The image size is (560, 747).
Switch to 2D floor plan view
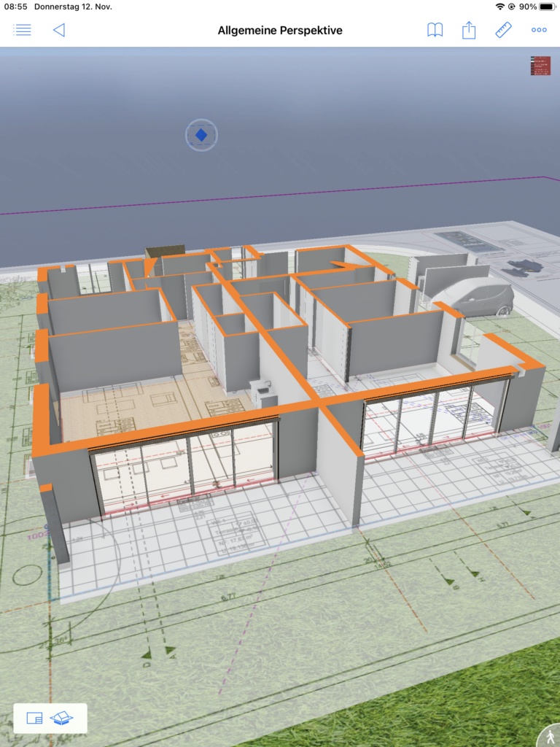tap(34, 719)
